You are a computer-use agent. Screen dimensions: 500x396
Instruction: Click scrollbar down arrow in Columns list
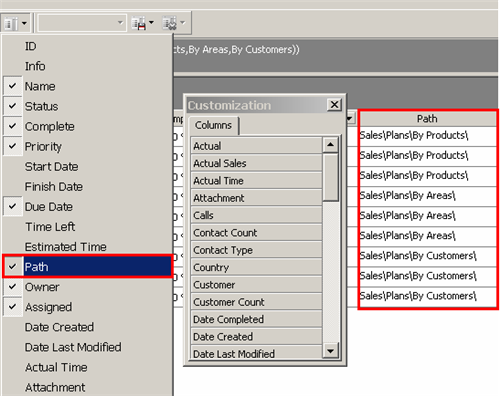[x=330, y=351]
